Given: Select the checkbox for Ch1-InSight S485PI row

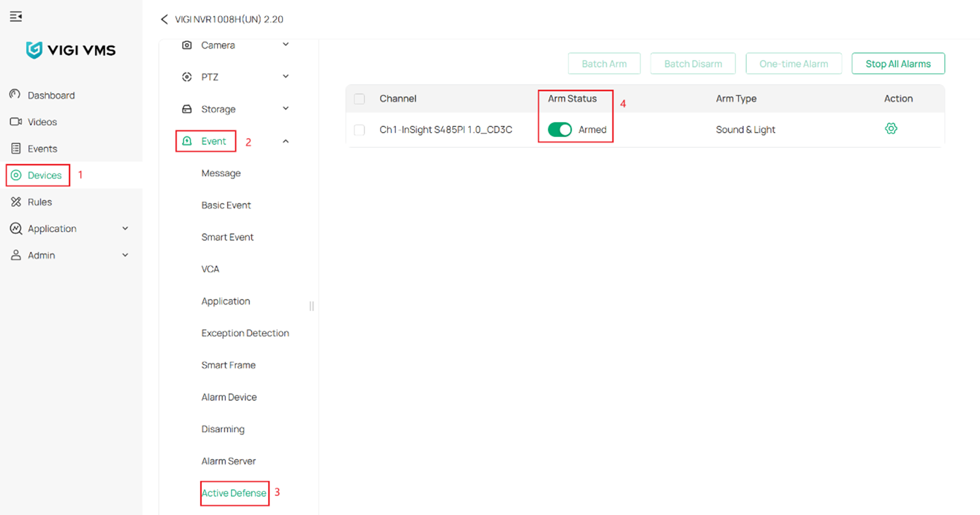Looking at the screenshot, I should (359, 129).
